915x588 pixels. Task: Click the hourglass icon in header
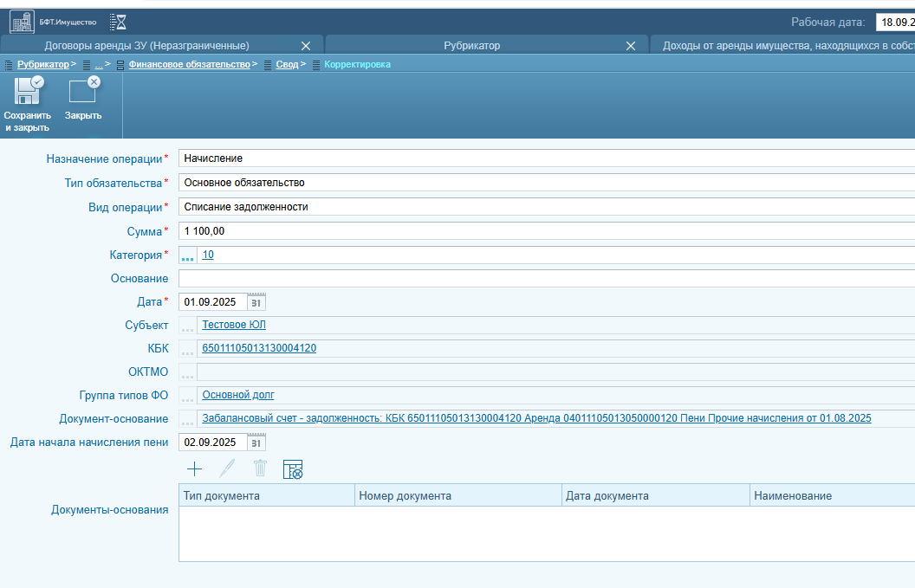point(118,23)
